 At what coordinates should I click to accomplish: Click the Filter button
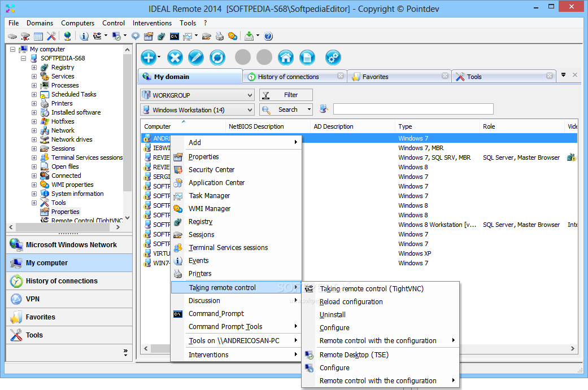pyautogui.click(x=286, y=95)
